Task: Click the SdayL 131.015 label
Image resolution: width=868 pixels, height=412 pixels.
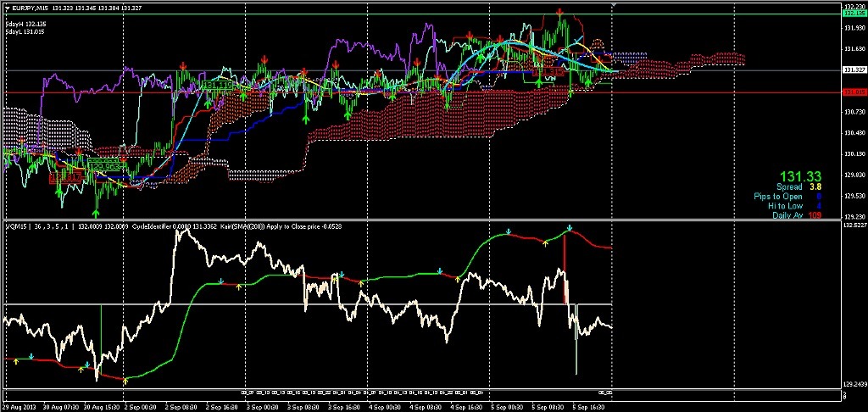Action: click(x=25, y=32)
